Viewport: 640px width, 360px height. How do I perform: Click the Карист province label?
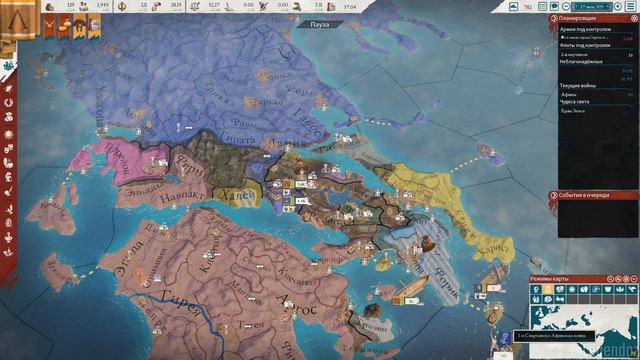pyautogui.click(x=494, y=249)
